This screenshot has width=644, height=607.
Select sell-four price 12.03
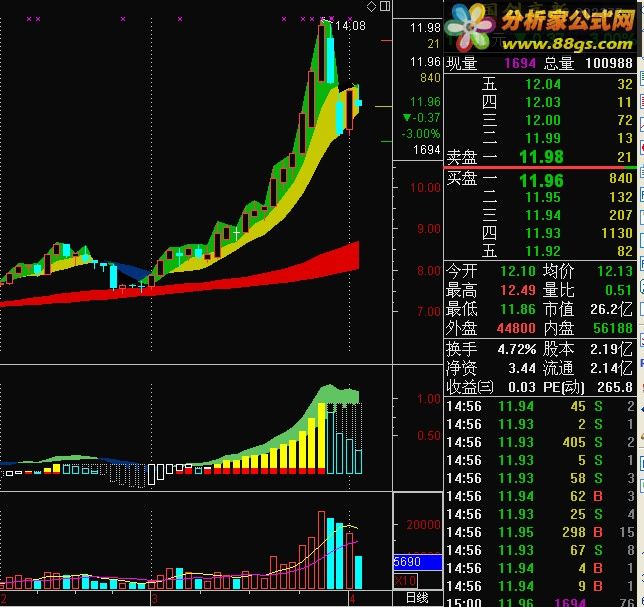543,102
